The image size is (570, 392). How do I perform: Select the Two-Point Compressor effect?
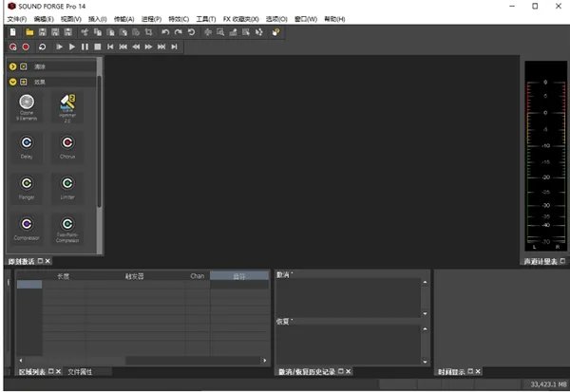pyautogui.click(x=67, y=230)
